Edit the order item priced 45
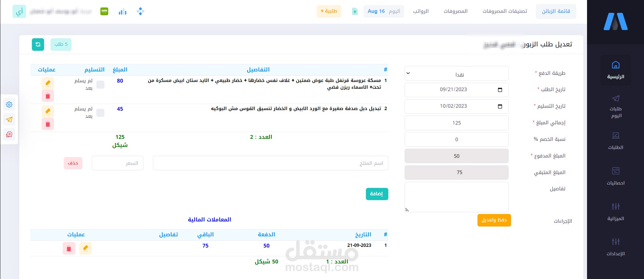 pyautogui.click(x=48, y=111)
